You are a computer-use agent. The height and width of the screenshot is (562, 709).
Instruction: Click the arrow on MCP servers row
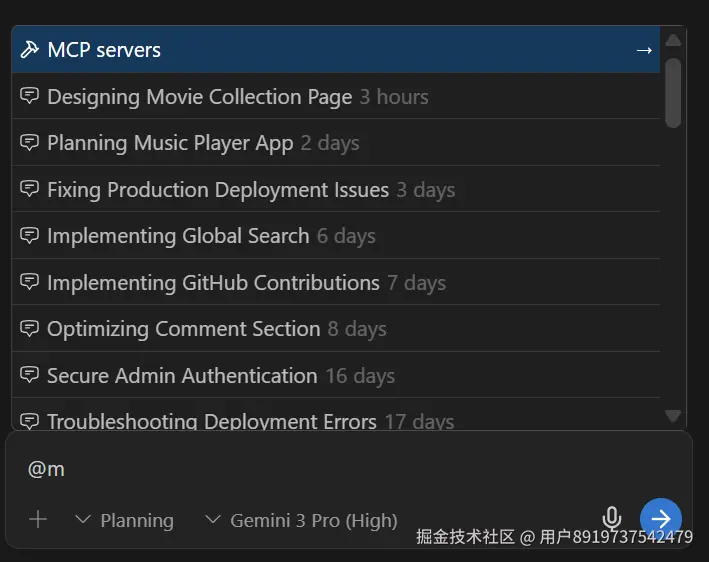pyautogui.click(x=644, y=50)
